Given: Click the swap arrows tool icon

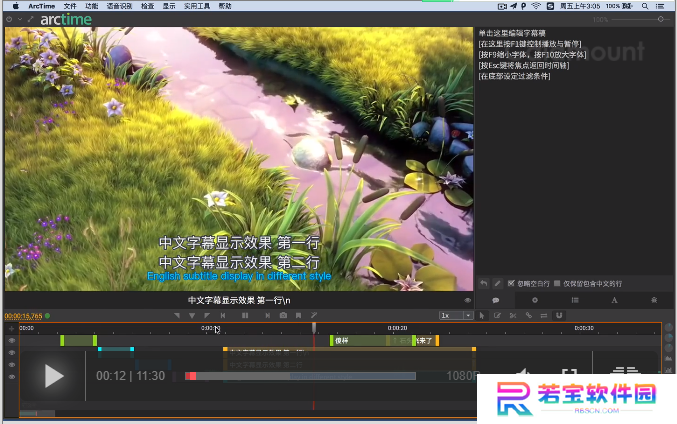Looking at the screenshot, I should coord(544,316).
